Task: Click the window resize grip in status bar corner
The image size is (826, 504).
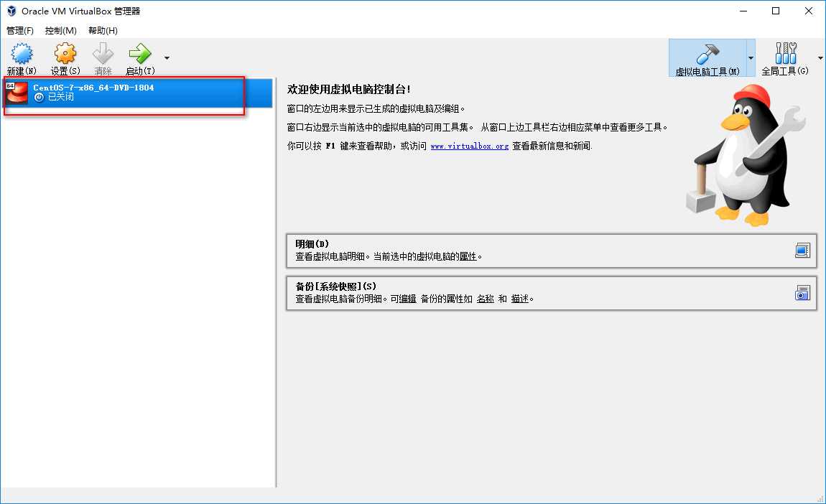Action: coord(820,498)
